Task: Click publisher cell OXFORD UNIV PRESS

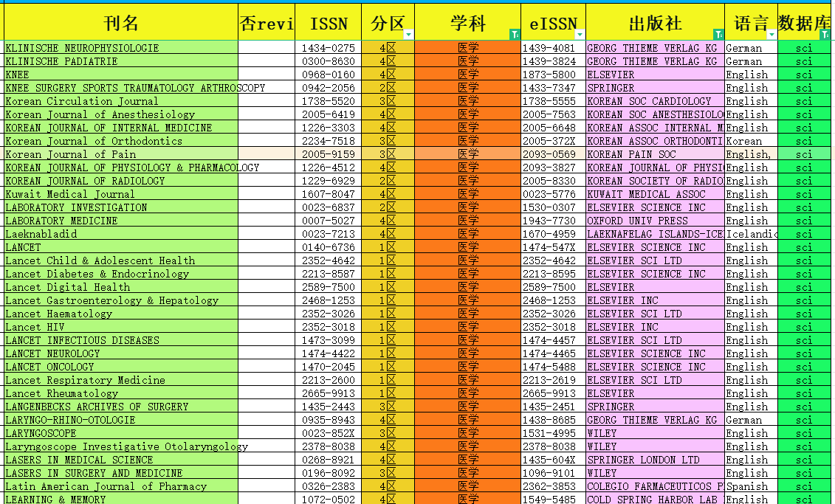Action: (x=655, y=221)
